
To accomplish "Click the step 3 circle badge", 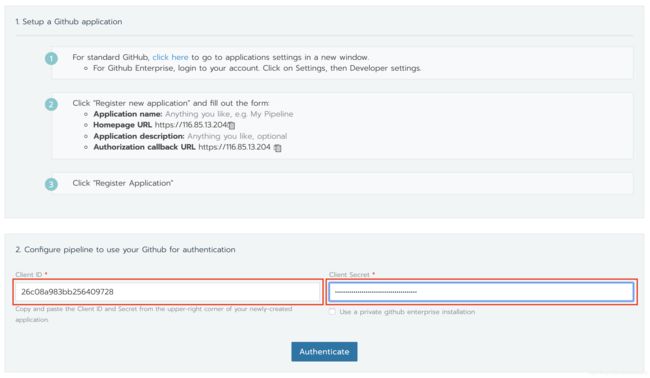I will click(x=51, y=184).
